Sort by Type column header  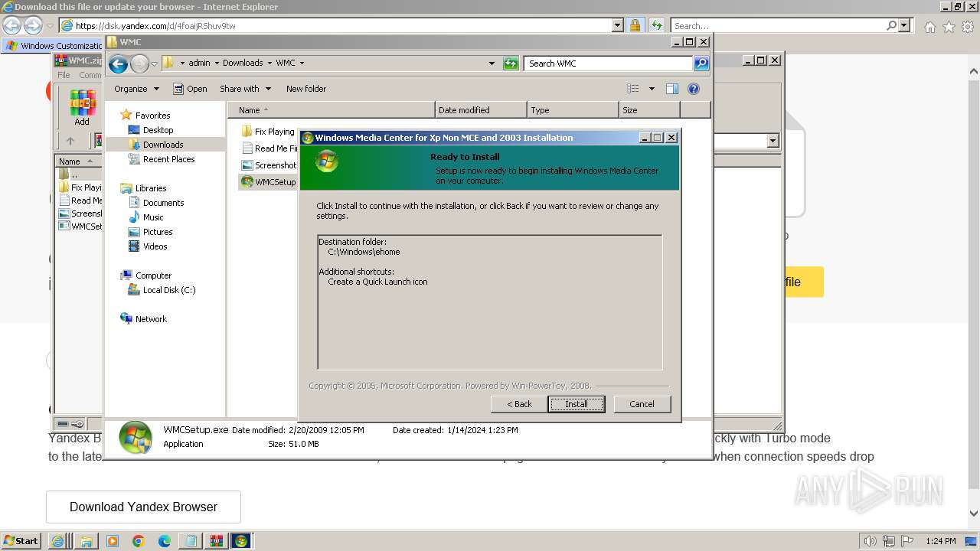573,110
